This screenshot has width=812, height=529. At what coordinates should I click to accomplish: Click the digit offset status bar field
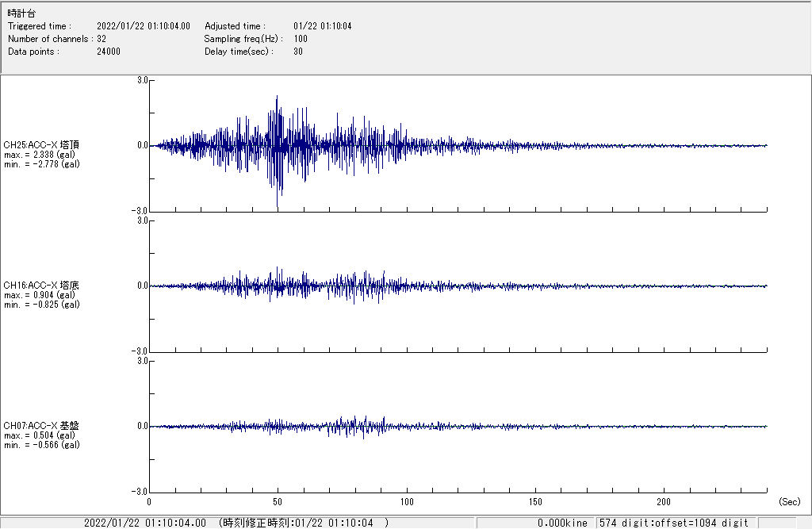pyautogui.click(x=674, y=523)
